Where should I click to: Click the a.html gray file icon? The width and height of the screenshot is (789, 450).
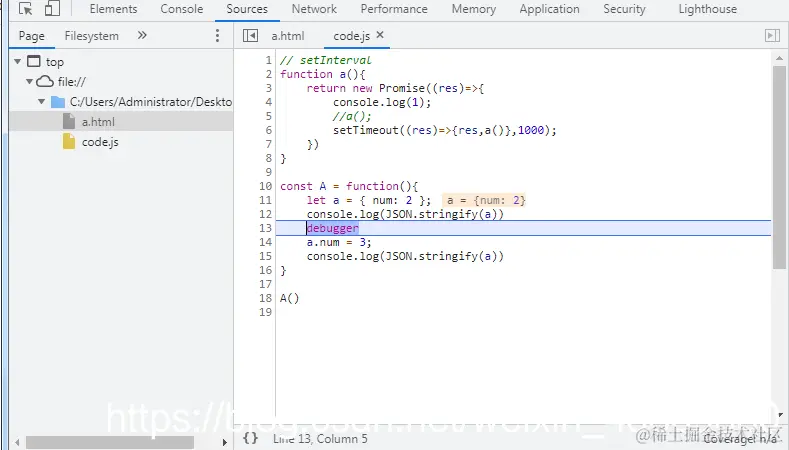(69, 122)
